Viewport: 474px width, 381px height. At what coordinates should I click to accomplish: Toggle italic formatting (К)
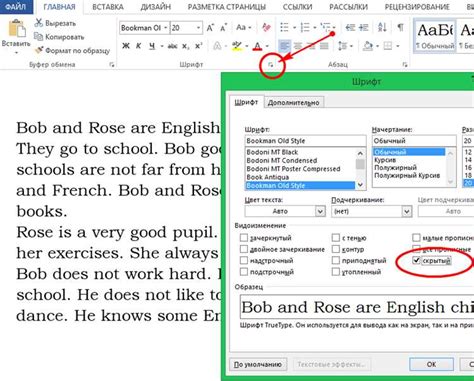point(139,46)
